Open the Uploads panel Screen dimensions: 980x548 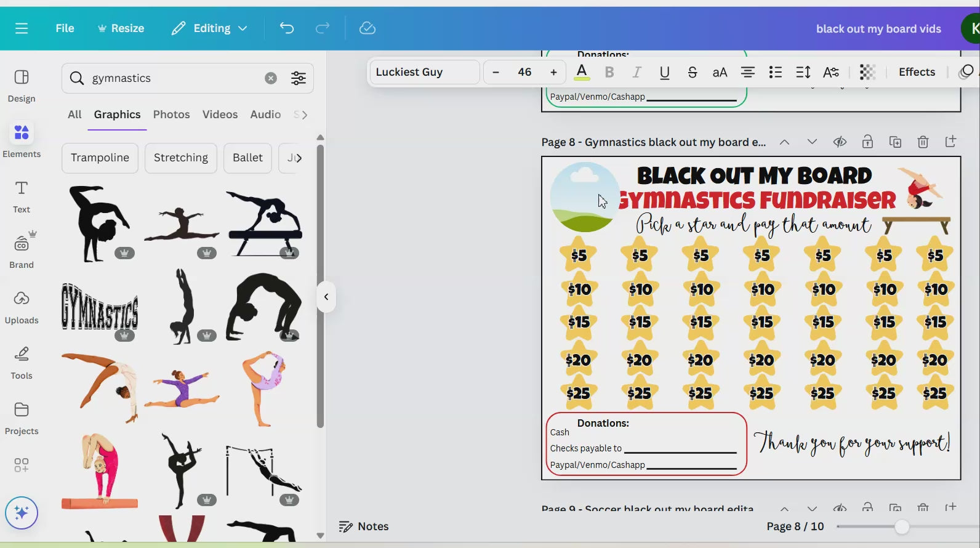pos(22,307)
